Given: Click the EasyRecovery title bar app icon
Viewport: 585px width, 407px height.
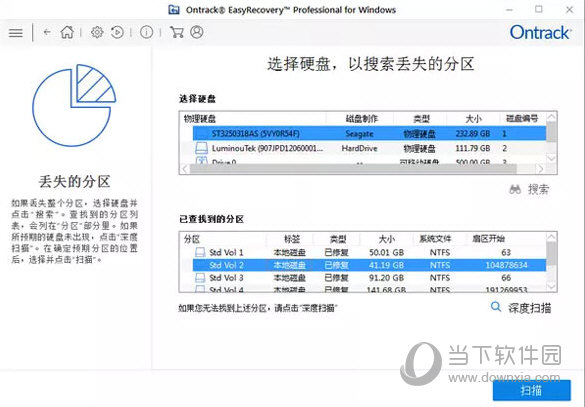Looking at the screenshot, I should coord(174,10).
